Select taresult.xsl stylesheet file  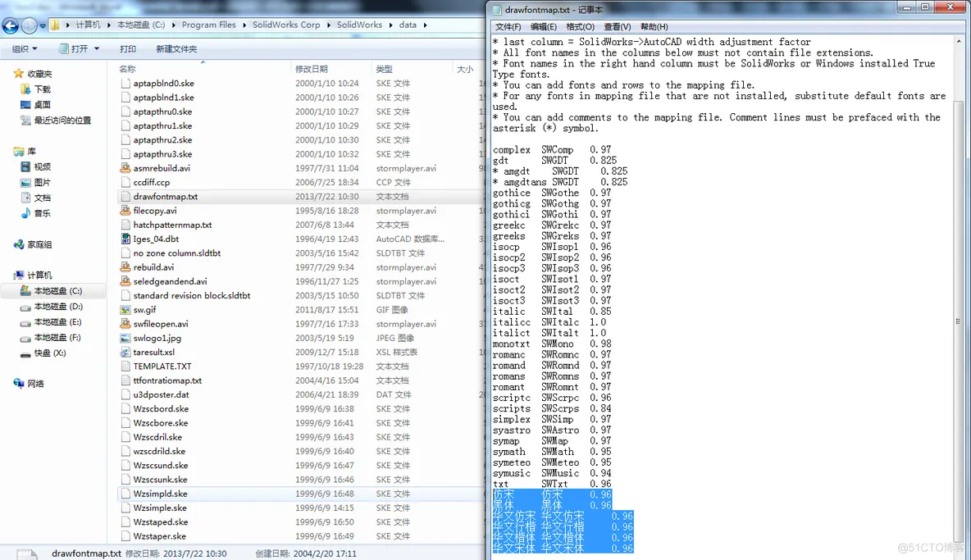click(153, 352)
